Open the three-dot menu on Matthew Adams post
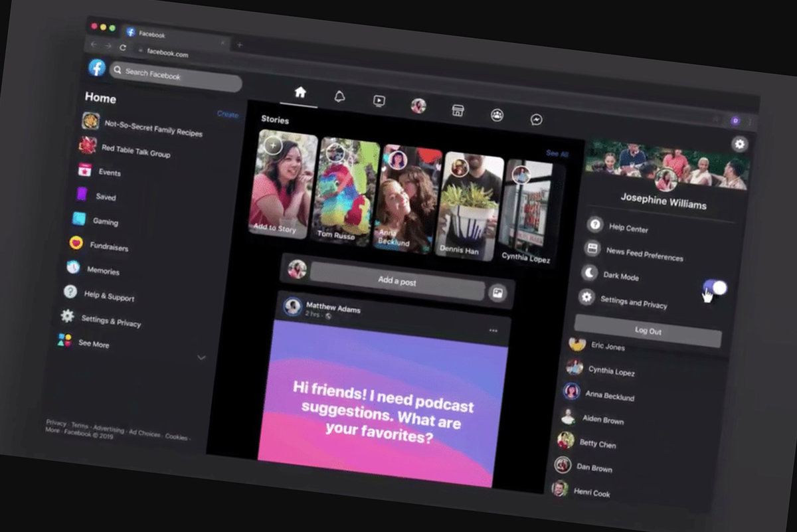 pyautogui.click(x=493, y=330)
